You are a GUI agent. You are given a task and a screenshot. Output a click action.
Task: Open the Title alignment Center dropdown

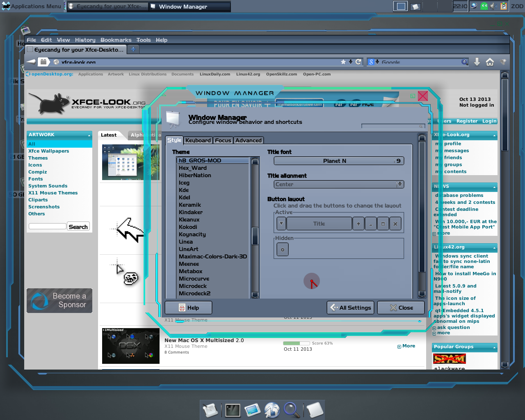[x=339, y=184]
